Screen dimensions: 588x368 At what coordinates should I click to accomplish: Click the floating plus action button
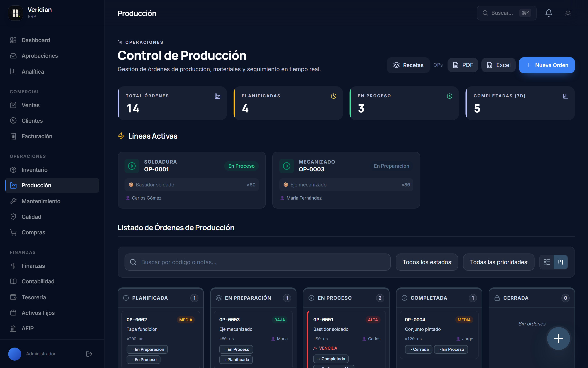(x=558, y=338)
